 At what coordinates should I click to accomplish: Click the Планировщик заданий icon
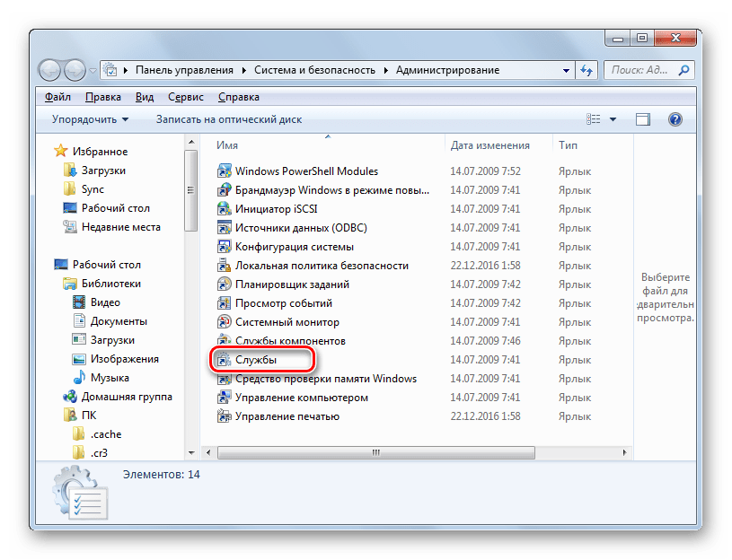224,284
